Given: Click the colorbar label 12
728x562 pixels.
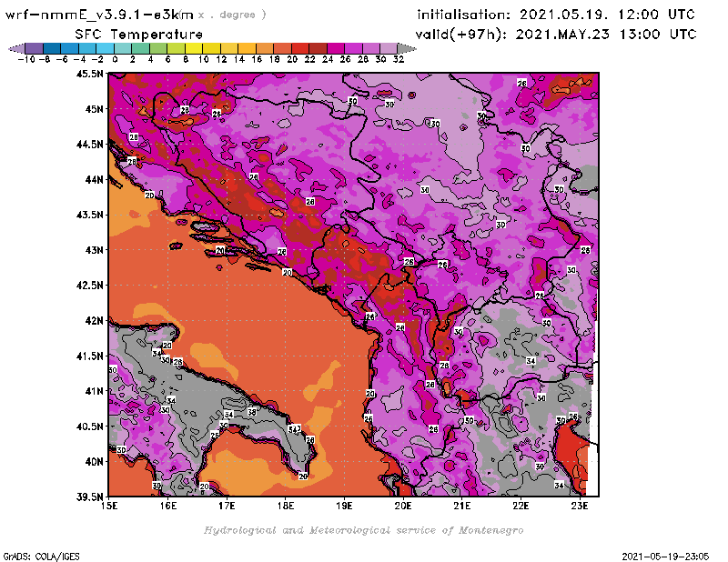Looking at the screenshot, I should [x=221, y=59].
